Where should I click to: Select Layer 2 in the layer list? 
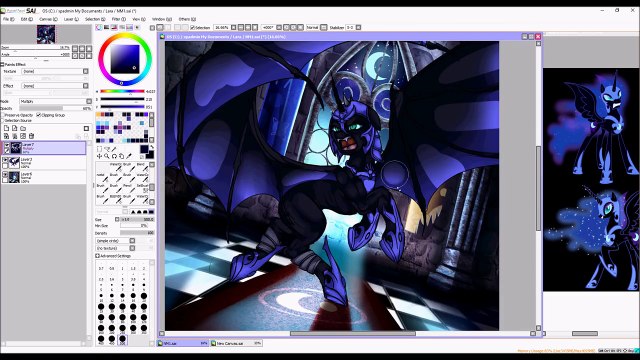44,163
